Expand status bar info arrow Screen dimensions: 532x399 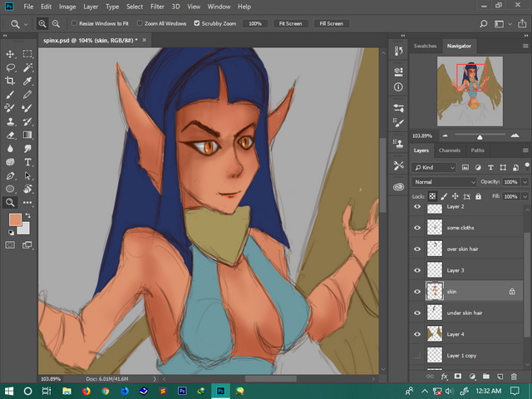click(155, 379)
